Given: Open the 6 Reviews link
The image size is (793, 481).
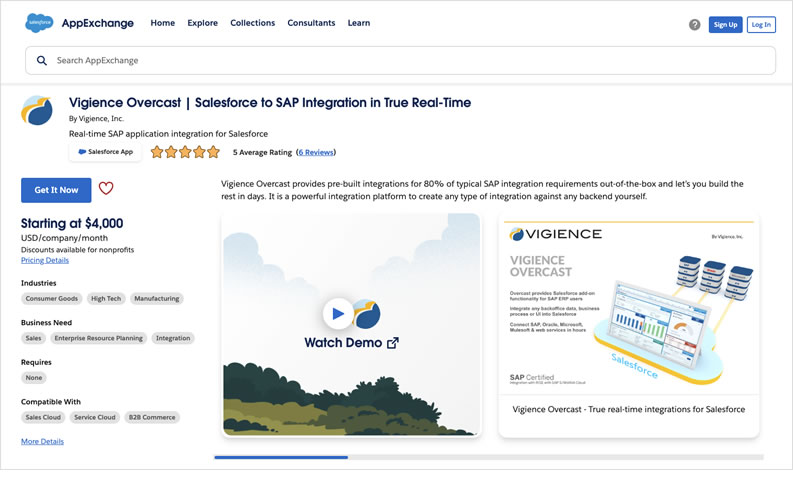Looking at the screenshot, I should tap(316, 152).
